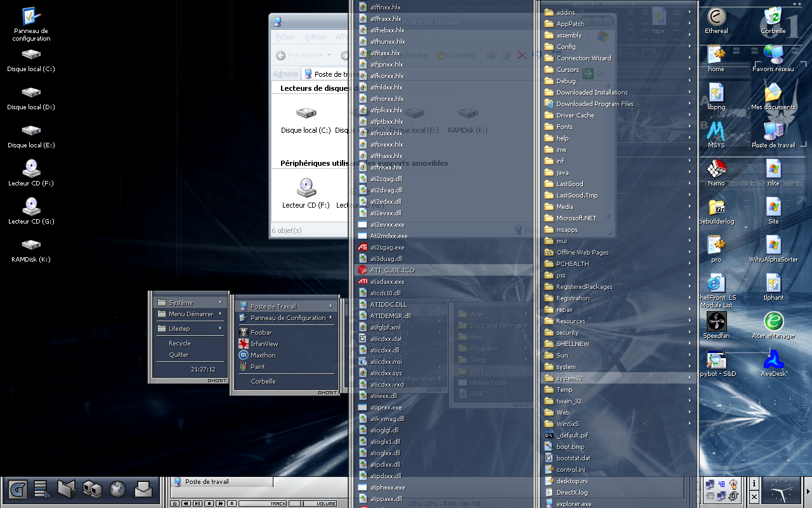Select the libpng desktop icon

(x=716, y=97)
